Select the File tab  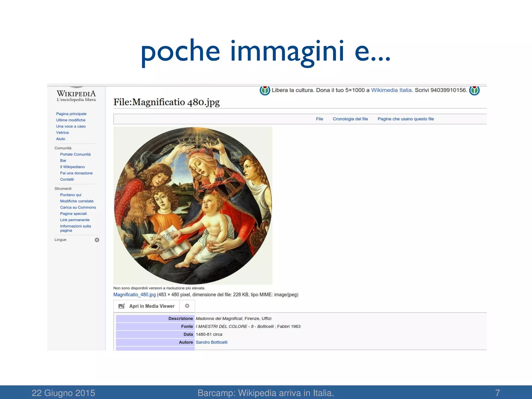(319, 119)
